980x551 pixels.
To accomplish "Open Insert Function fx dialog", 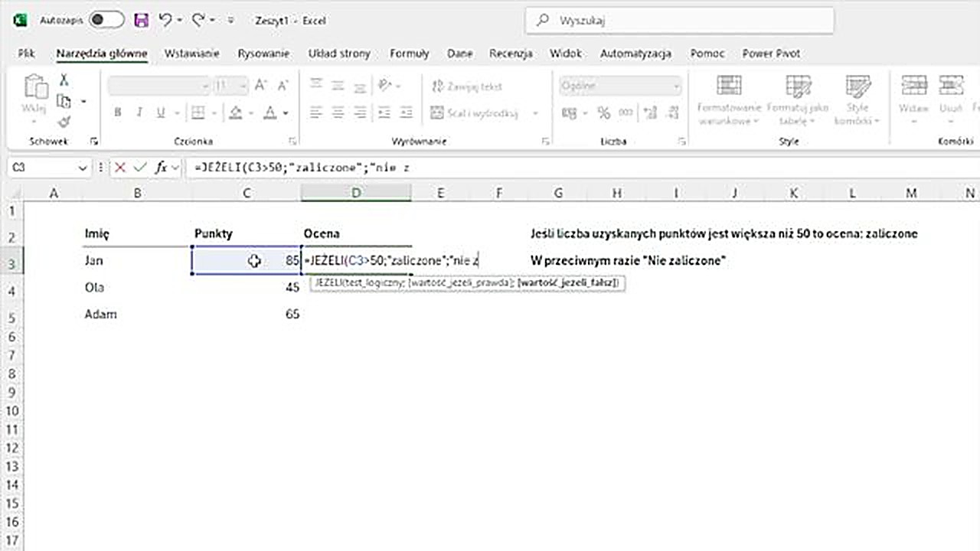I will click(161, 168).
